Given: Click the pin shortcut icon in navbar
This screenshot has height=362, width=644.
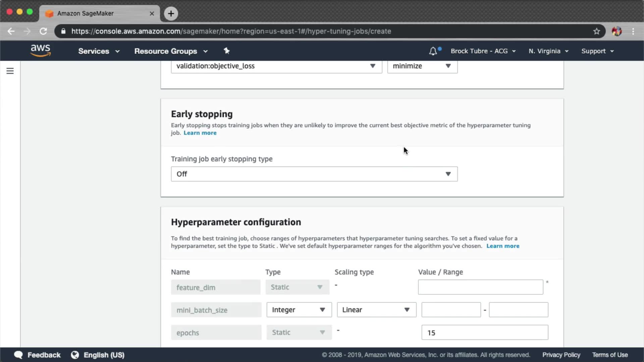Looking at the screenshot, I should [227, 51].
